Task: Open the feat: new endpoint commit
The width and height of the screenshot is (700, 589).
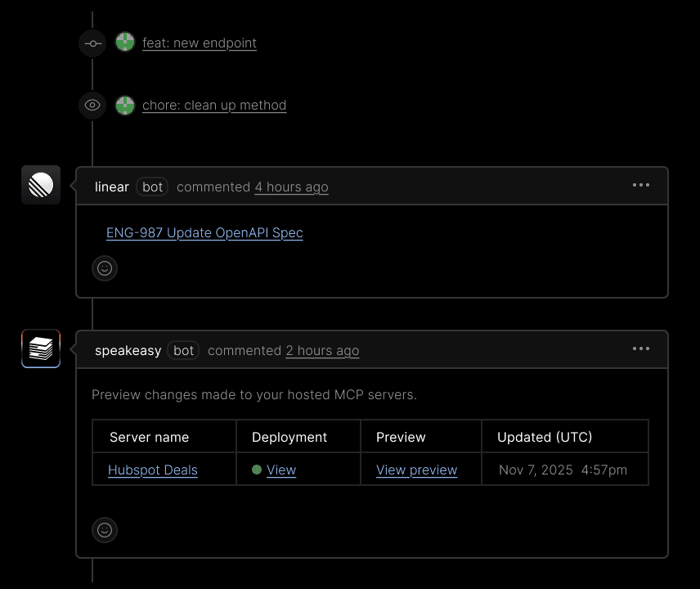Action: coord(200,43)
